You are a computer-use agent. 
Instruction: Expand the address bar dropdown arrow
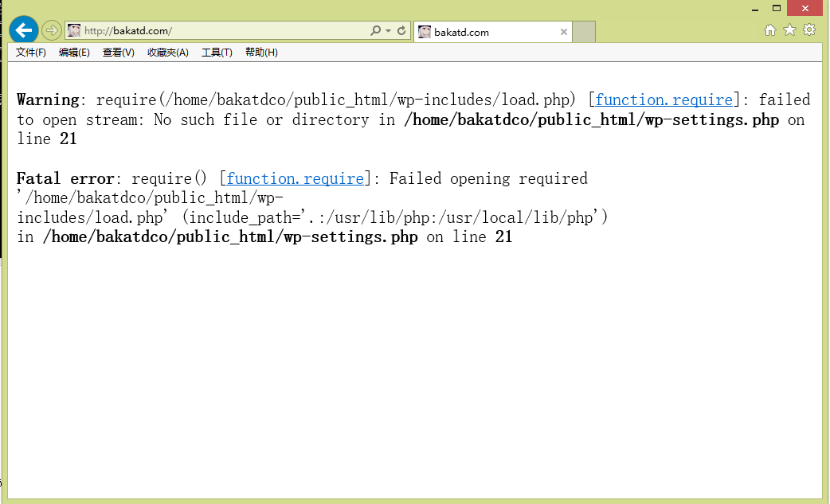[388, 31]
